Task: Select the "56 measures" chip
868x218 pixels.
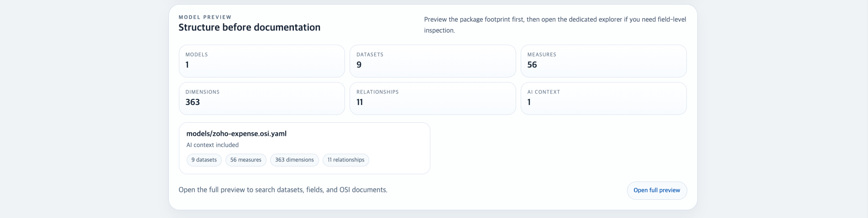Action: tap(246, 160)
